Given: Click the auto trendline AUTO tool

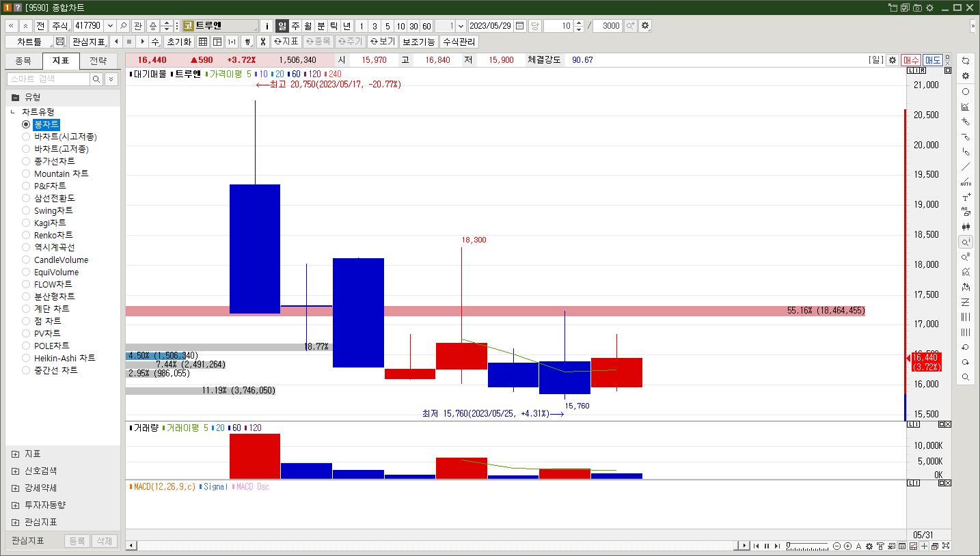Looking at the screenshot, I should [966, 182].
